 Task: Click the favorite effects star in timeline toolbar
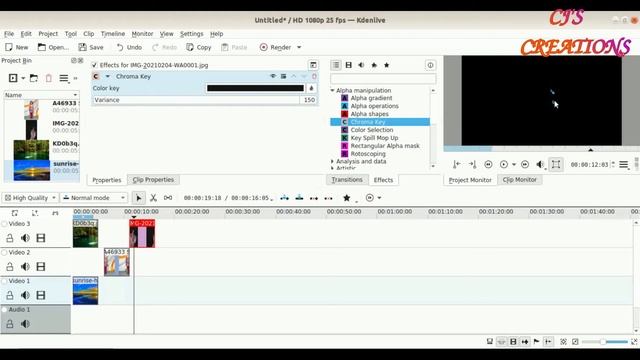tap(347, 198)
